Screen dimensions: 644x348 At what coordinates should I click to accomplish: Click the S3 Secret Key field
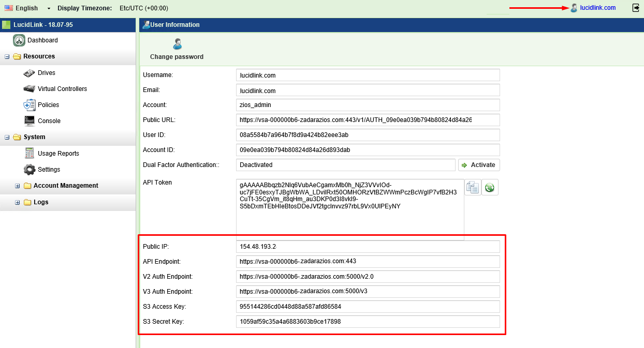pos(368,322)
